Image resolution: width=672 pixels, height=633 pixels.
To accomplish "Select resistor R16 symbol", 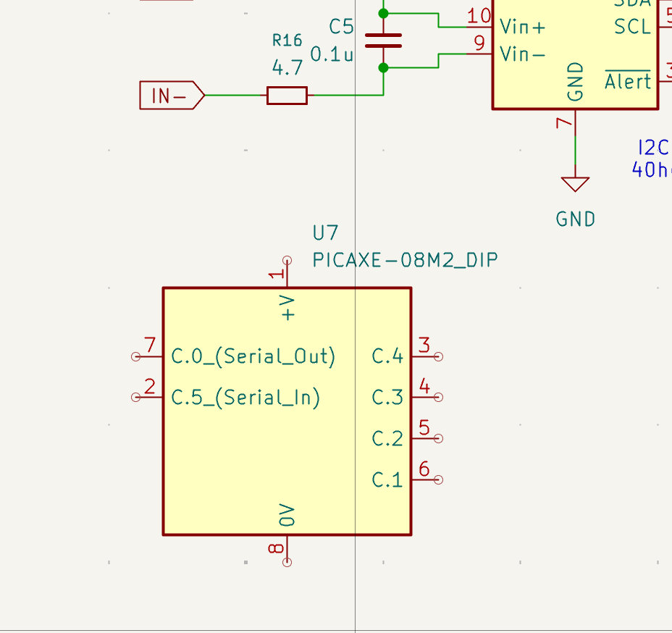I will [287, 95].
